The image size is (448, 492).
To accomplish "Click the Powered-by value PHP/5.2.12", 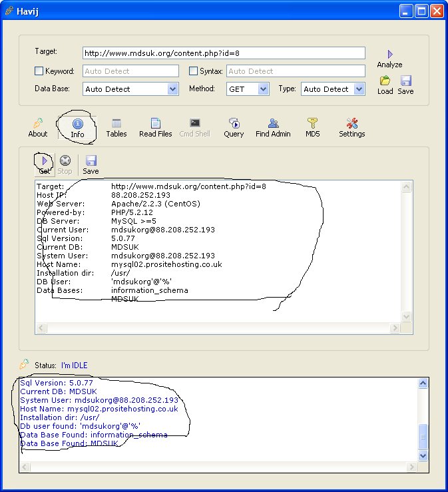I will coord(132,212).
